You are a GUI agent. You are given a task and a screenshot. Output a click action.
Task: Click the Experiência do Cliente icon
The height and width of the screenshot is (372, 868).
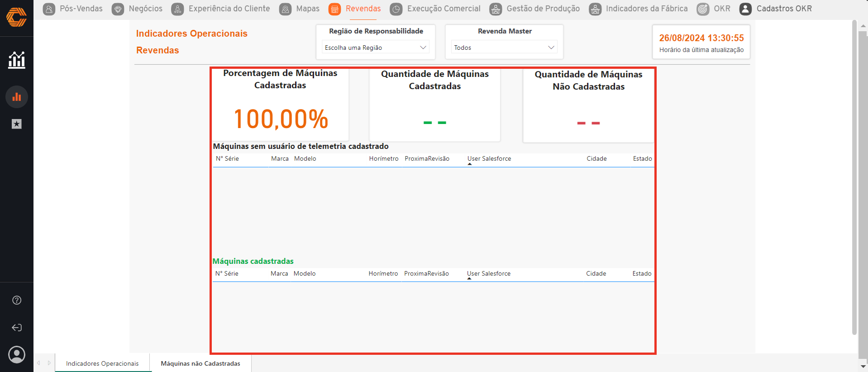coord(178,9)
